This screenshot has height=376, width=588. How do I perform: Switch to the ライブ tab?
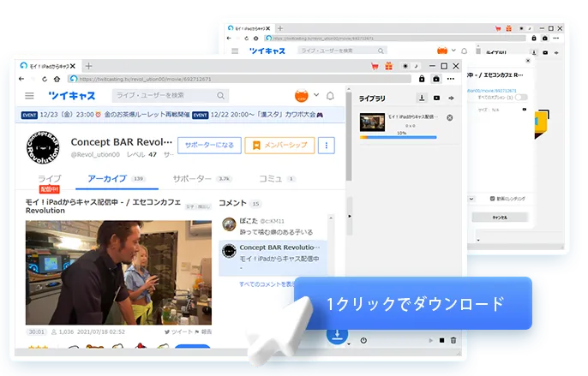50,179
